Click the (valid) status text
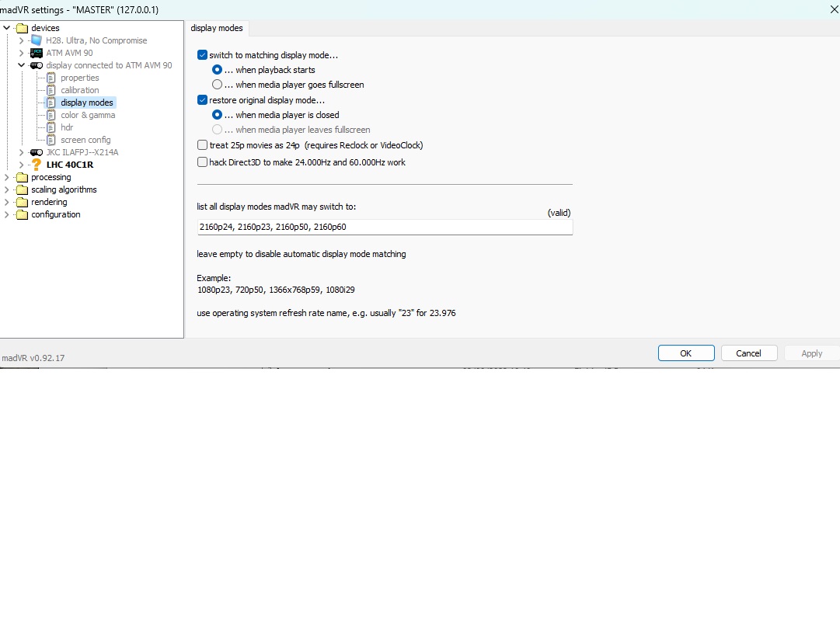 (559, 213)
